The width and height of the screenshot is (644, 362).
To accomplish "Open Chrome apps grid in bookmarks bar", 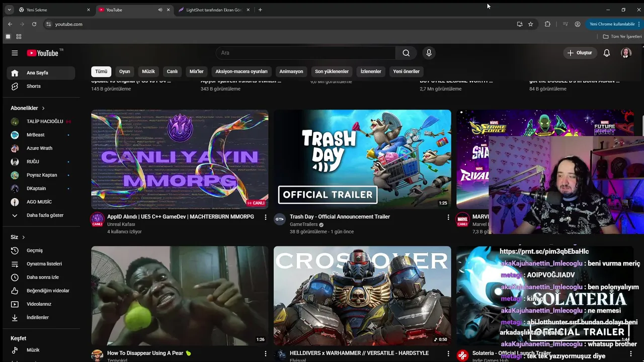I will (19, 37).
